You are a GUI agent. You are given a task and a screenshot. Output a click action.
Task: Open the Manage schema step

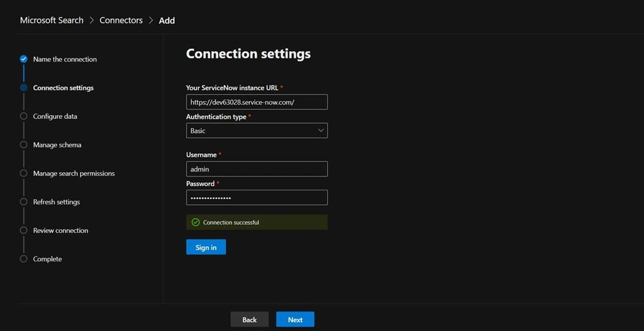[57, 145]
